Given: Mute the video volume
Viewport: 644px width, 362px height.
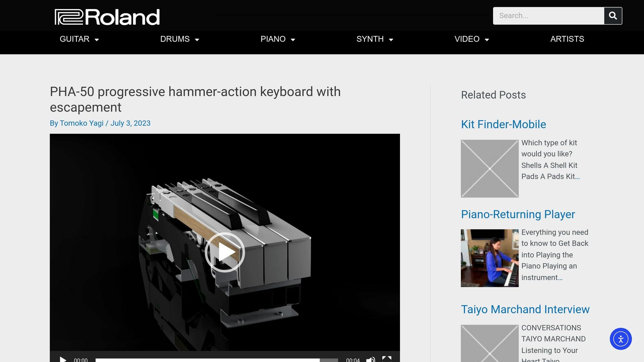Looking at the screenshot, I should [x=371, y=359].
